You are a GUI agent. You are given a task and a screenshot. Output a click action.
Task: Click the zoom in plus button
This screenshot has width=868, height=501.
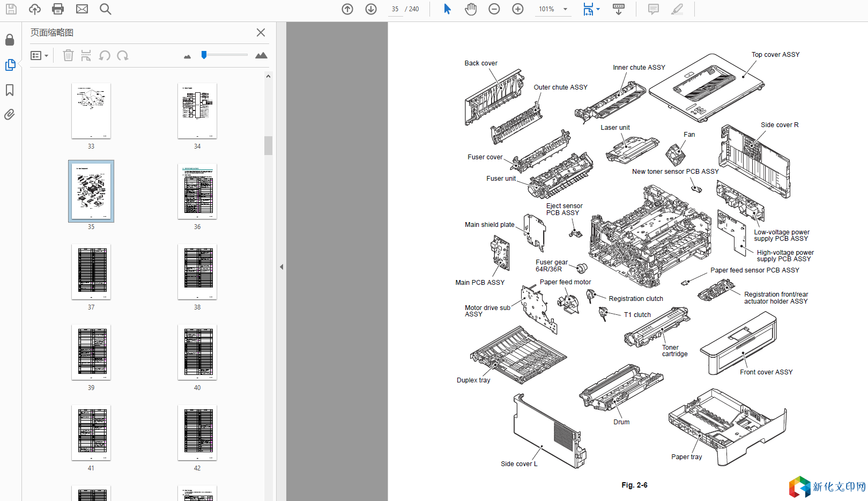tap(518, 9)
